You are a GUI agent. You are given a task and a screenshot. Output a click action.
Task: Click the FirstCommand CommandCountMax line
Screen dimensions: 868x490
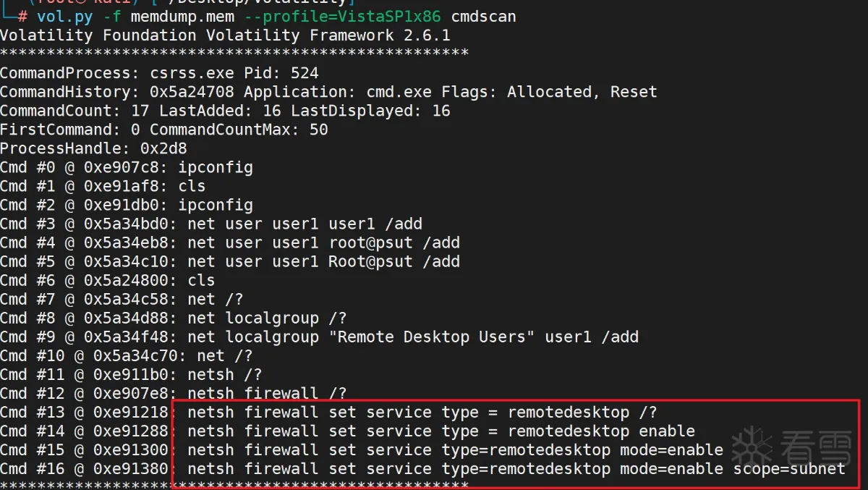(x=164, y=130)
